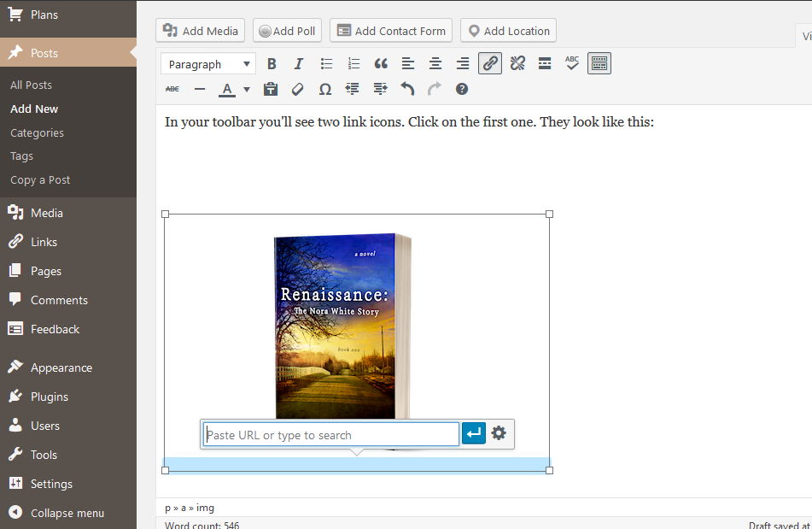Image resolution: width=812 pixels, height=529 pixels.
Task: Toggle the toolbar (kitchen sink) button
Action: click(599, 63)
